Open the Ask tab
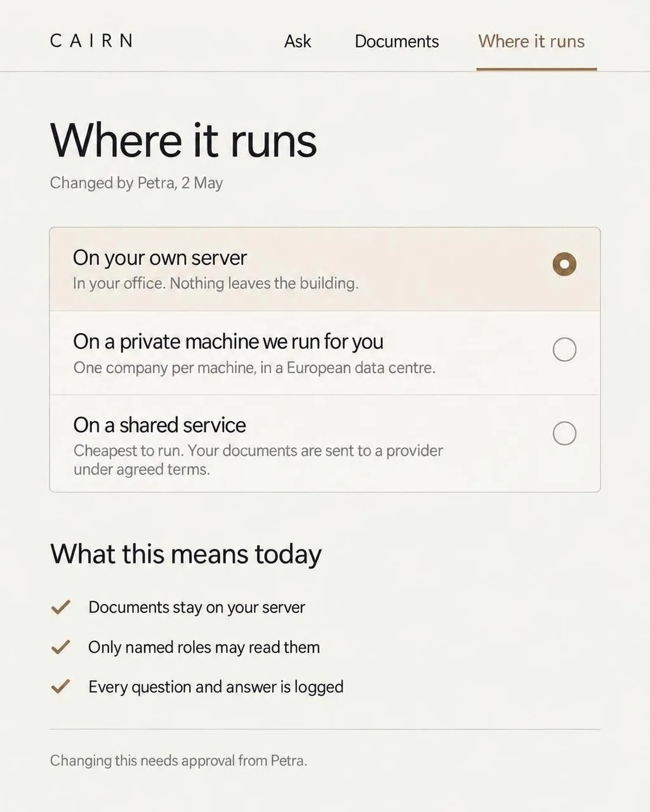Viewport: 650px width, 812px height. click(x=298, y=41)
